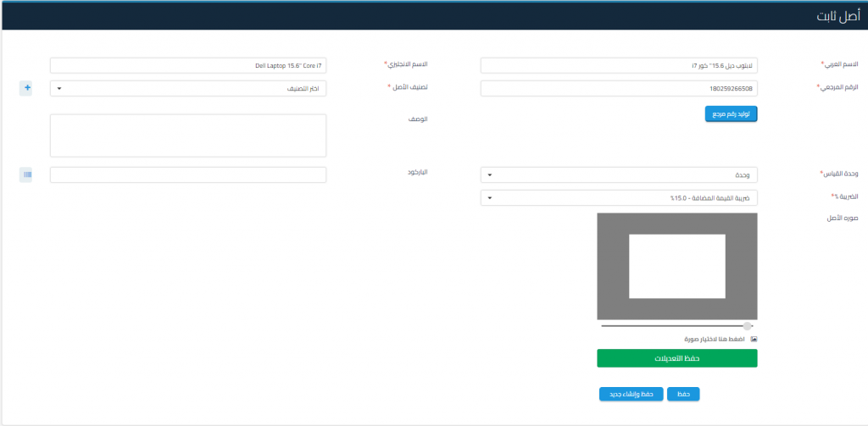Click the white crop box in image preview
The width and height of the screenshot is (868, 426).
[x=676, y=266]
